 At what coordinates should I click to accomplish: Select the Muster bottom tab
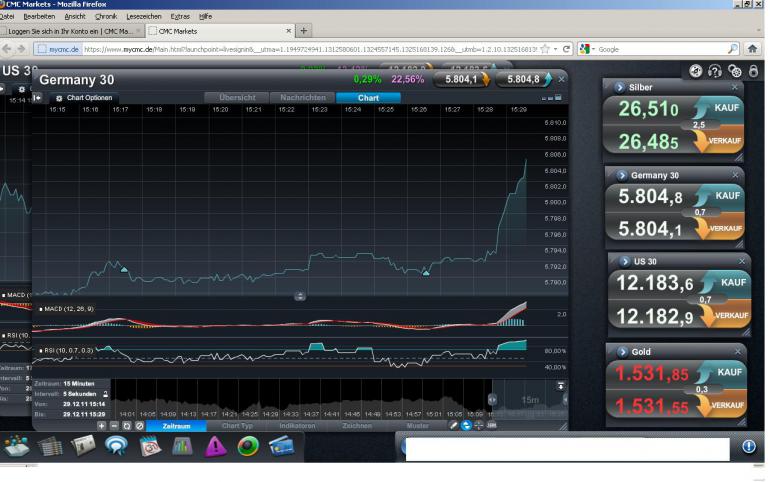[x=417, y=426]
